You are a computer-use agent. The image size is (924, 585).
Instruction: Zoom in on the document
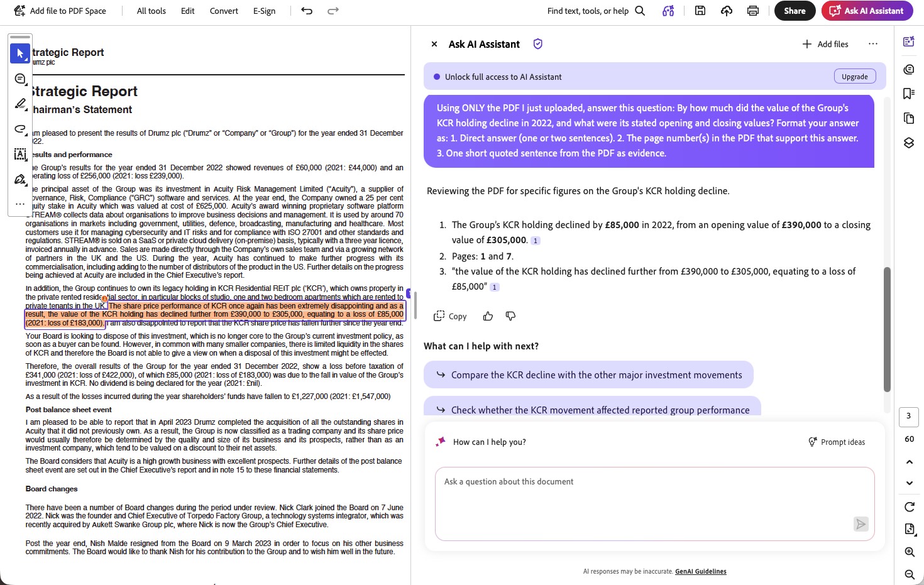pyautogui.click(x=909, y=552)
